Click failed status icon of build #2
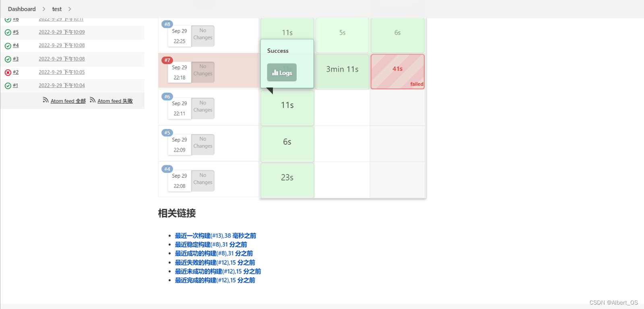Screen dimensions: 644x309 coord(8,73)
